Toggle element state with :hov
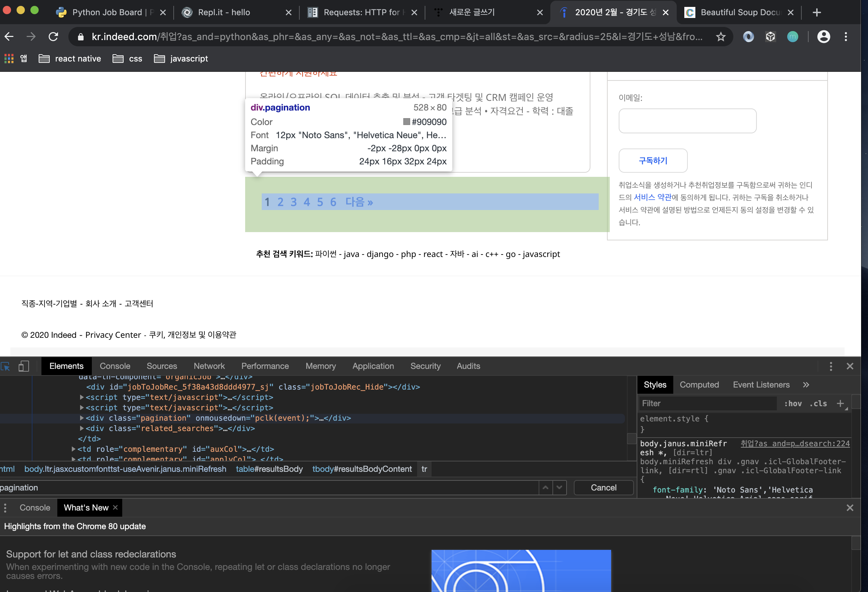 [792, 403]
